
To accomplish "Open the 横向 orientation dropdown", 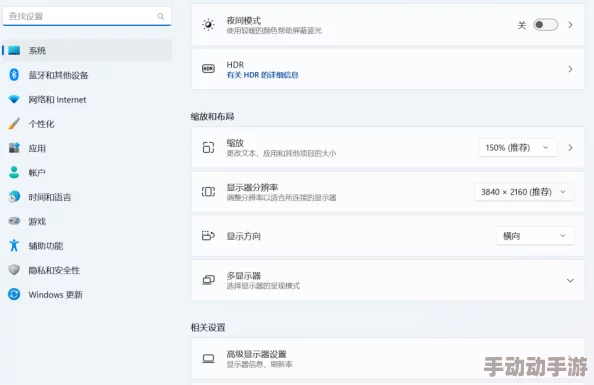I will tap(535, 236).
